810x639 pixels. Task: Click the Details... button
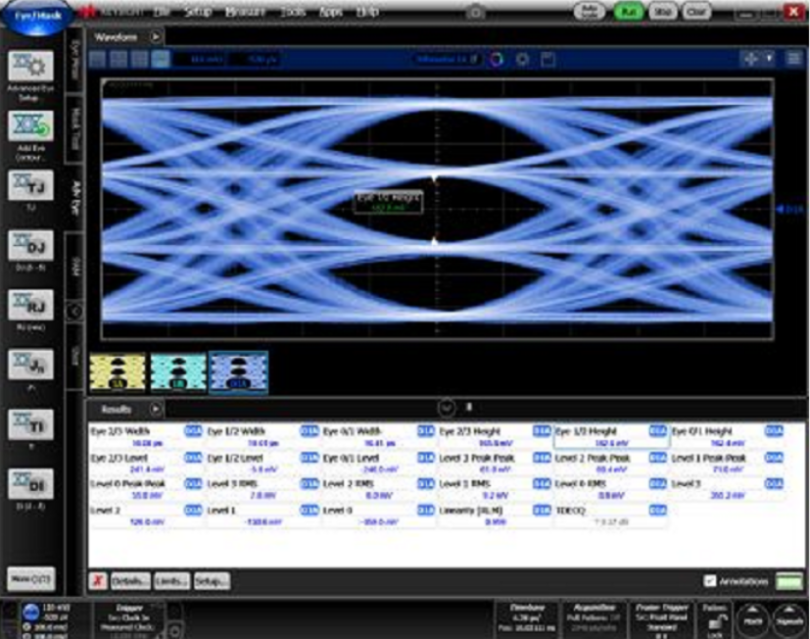coord(130,581)
